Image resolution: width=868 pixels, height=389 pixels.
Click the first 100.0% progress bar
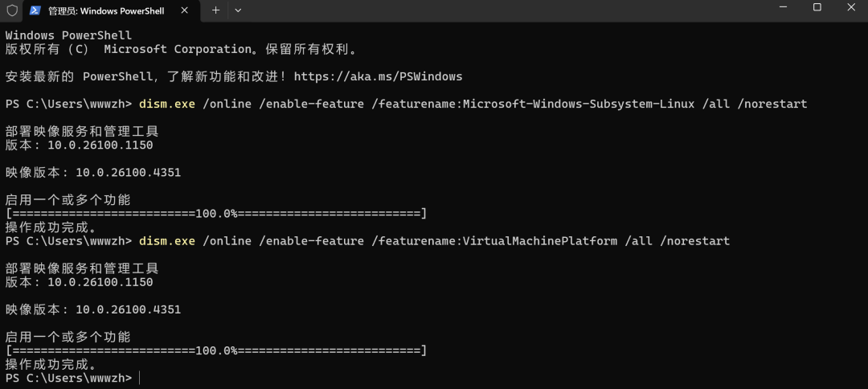click(216, 214)
